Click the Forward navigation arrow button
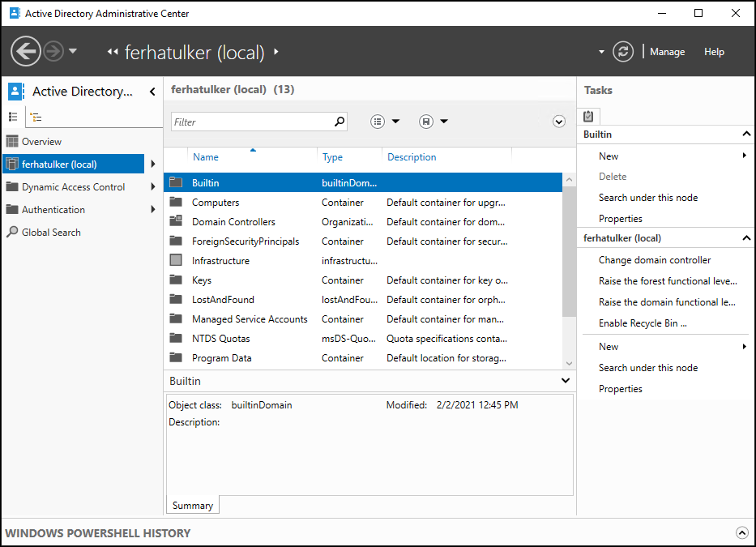 pos(53,51)
